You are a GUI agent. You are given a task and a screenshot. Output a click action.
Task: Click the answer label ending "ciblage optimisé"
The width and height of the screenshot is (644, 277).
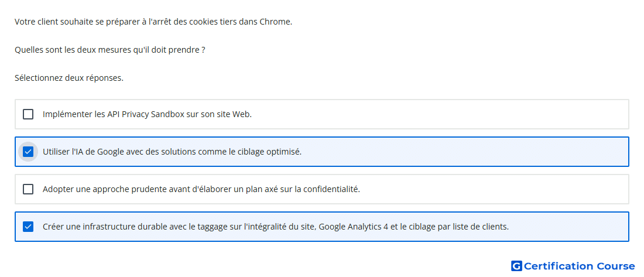[172, 152]
